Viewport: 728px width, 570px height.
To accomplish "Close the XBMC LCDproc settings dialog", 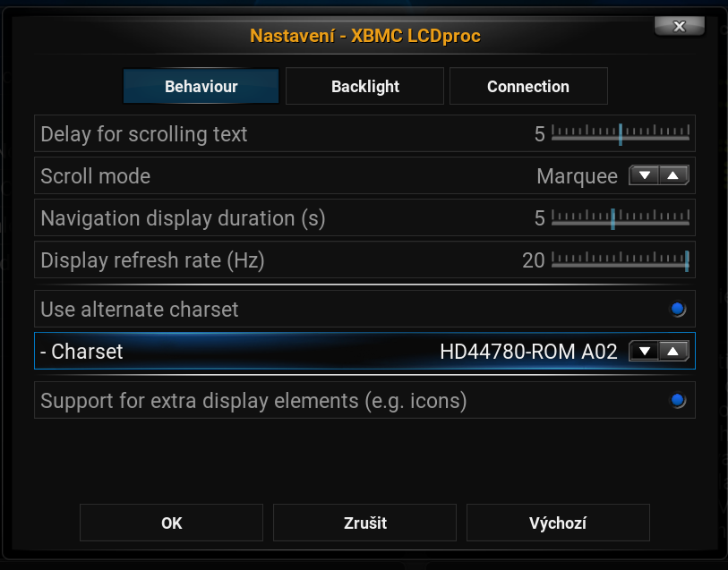I will [x=679, y=27].
